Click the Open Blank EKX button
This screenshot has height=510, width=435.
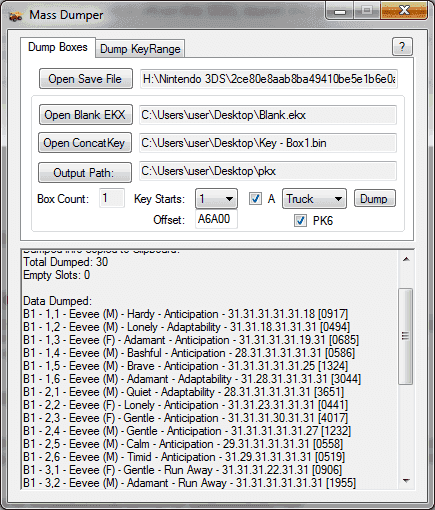pos(86,115)
